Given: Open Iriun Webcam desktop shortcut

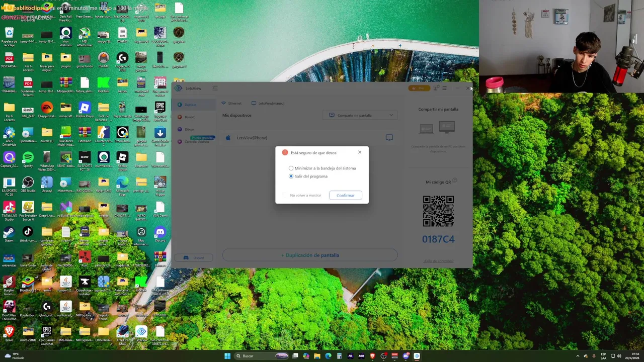Looking at the screenshot, I should pos(65,36).
